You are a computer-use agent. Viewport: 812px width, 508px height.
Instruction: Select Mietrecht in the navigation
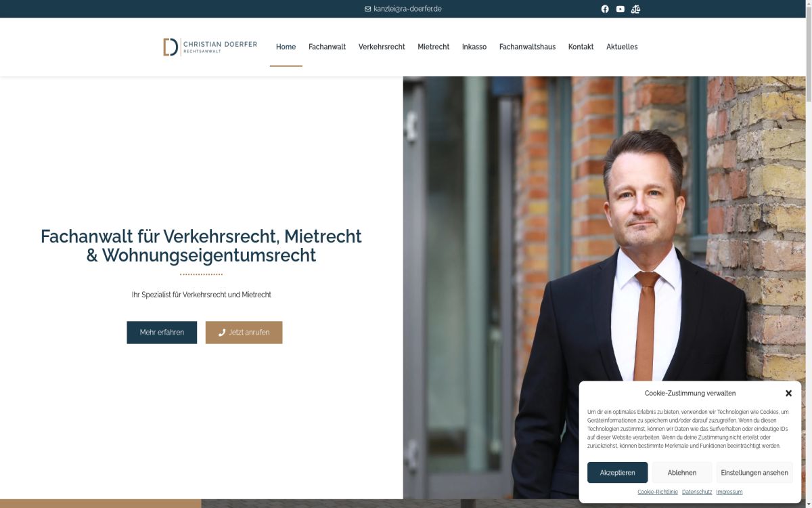coord(434,47)
